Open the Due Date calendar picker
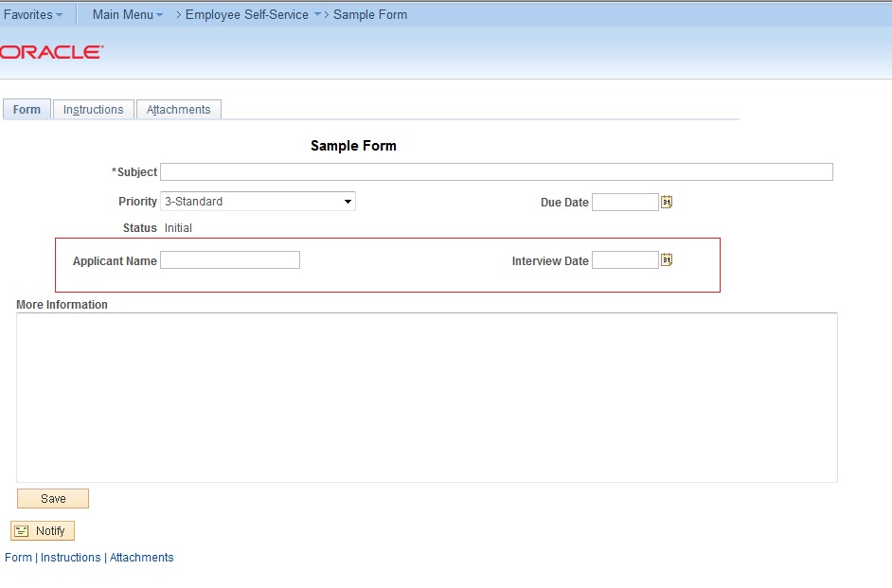The image size is (892, 588). [x=665, y=202]
